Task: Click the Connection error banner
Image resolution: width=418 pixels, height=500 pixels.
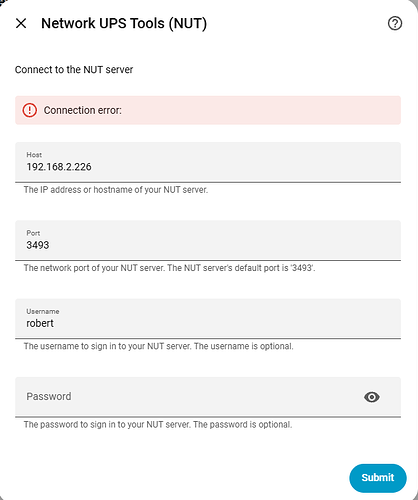Action: (208, 110)
